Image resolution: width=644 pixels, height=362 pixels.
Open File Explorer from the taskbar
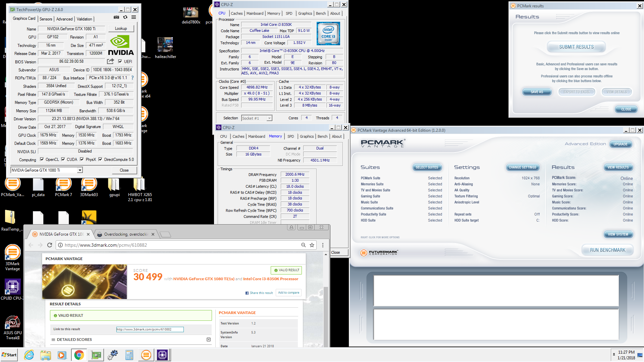[x=46, y=355]
